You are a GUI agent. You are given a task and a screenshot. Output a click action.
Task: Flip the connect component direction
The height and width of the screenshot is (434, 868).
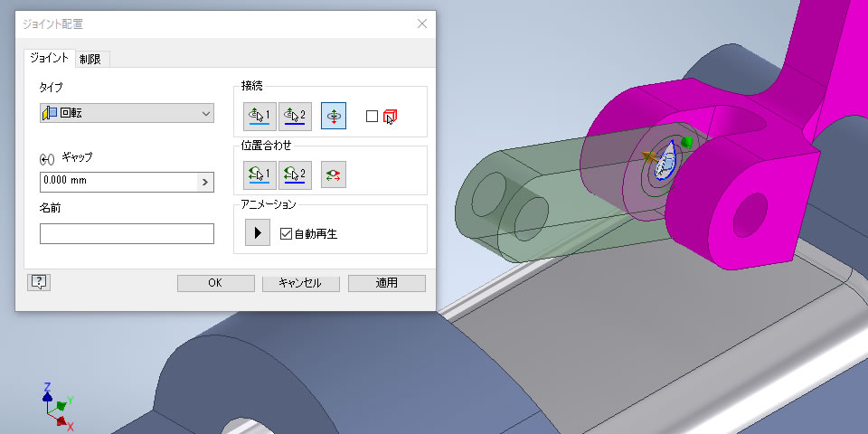[x=334, y=117]
